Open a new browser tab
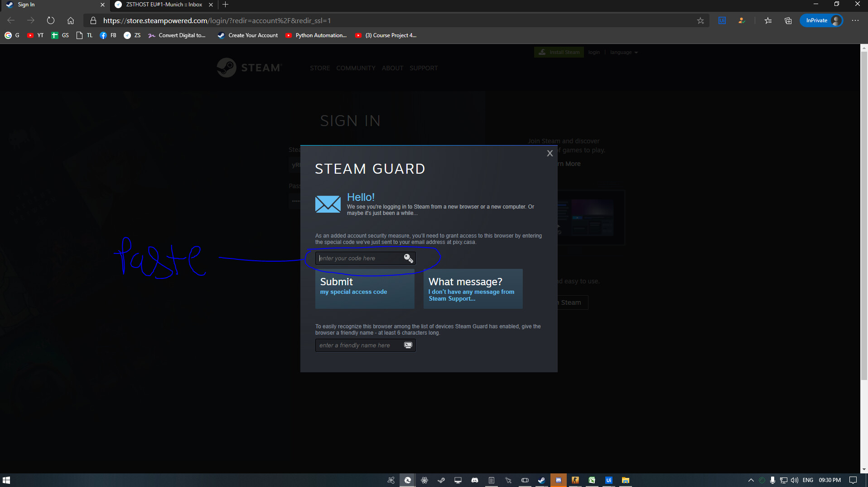Screen dimensions: 868x487 point(225,5)
